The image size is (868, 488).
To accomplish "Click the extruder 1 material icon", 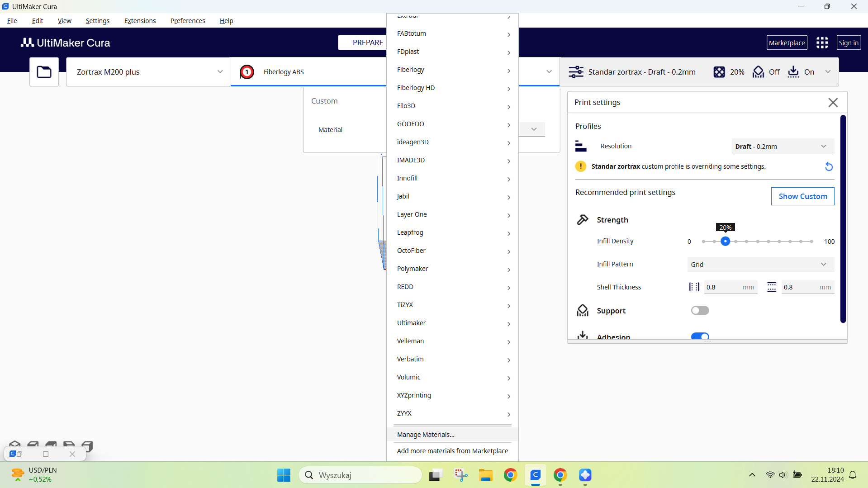I will [x=247, y=72].
